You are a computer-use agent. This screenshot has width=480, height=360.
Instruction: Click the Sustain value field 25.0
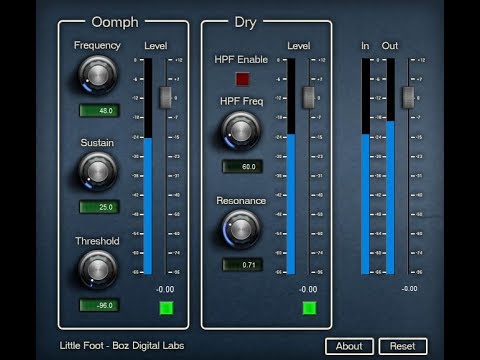99,207
